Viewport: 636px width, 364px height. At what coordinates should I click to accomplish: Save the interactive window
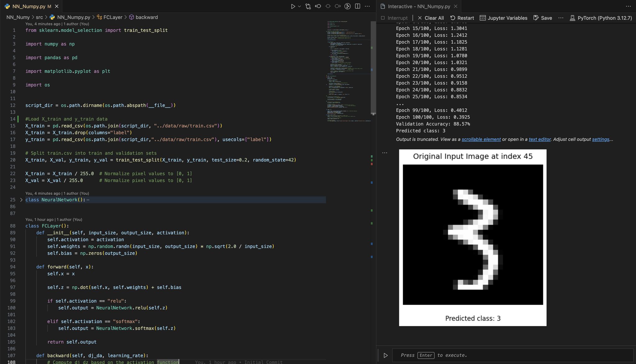(543, 18)
